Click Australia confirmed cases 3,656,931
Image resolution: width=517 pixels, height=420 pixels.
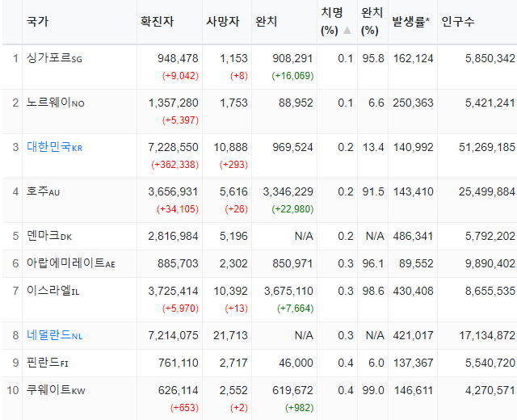[x=173, y=192]
